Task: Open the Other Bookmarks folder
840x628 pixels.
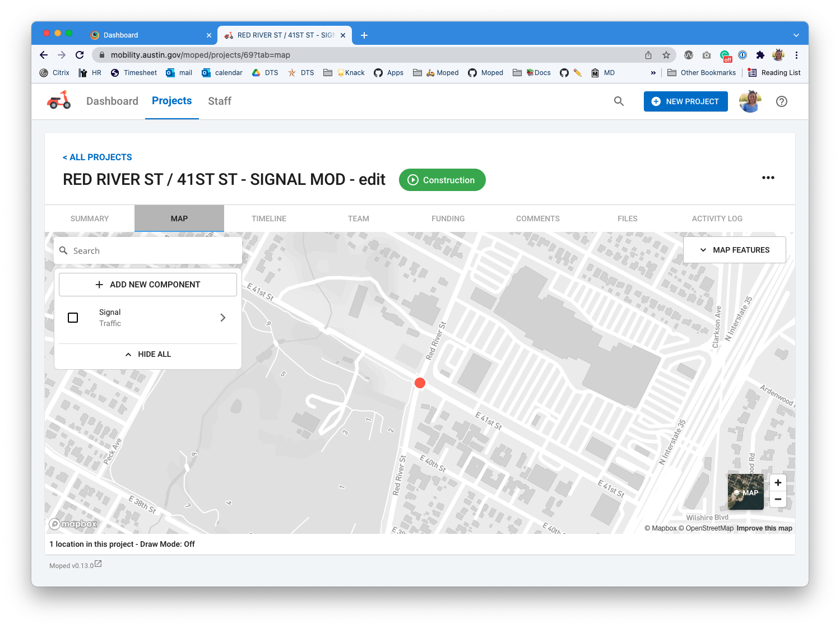Action: (x=701, y=73)
